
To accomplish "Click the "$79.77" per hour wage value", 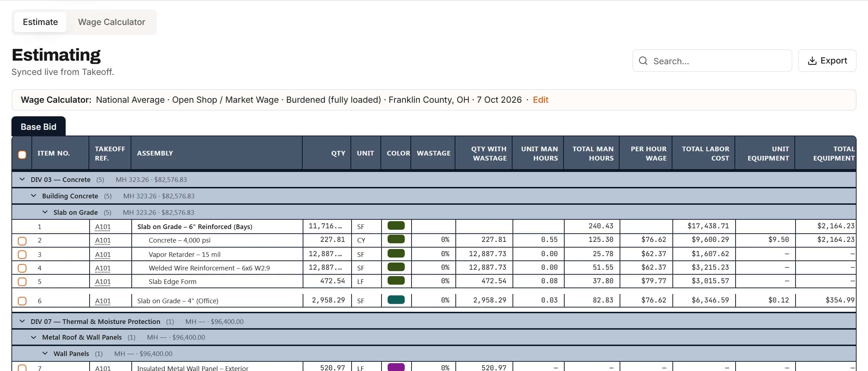I will pyautogui.click(x=653, y=281).
